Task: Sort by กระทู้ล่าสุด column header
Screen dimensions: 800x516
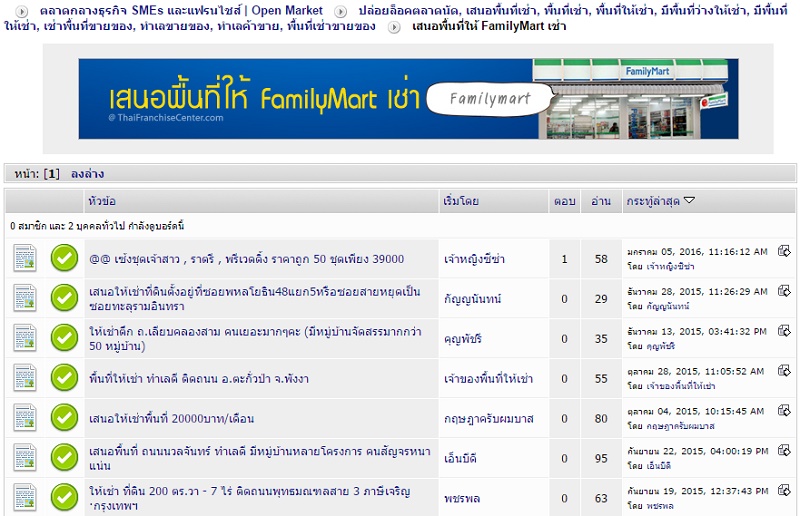Action: click(x=653, y=201)
